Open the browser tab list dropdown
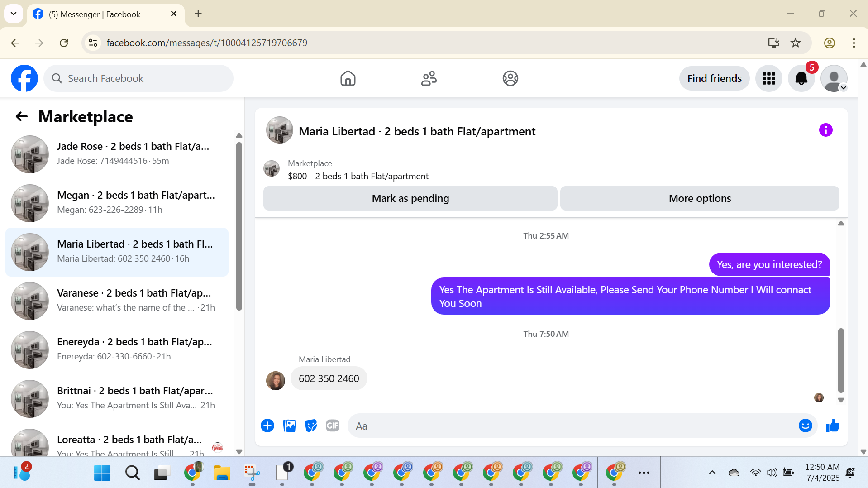This screenshot has height=488, width=868. click(x=14, y=14)
